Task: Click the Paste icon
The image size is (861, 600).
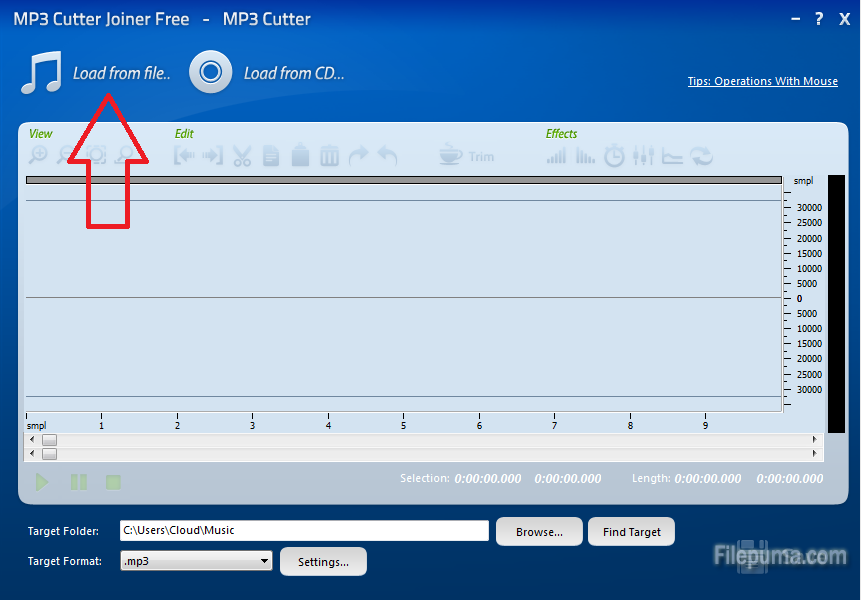Action: 300,155
